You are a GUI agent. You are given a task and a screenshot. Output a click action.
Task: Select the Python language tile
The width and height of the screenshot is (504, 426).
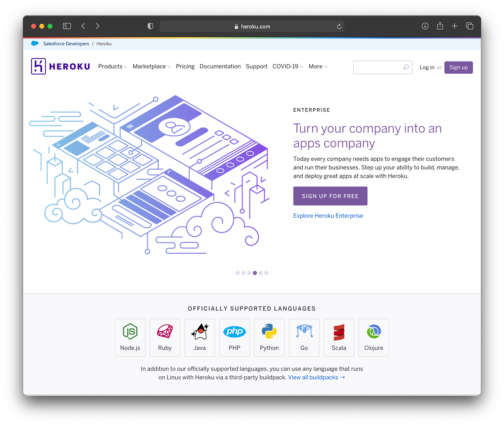269,338
